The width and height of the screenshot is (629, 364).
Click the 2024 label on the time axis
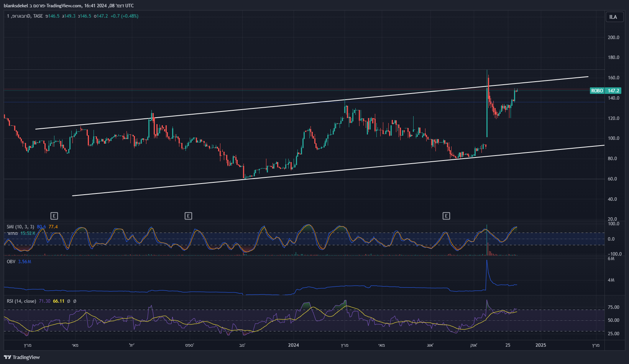[294, 345]
